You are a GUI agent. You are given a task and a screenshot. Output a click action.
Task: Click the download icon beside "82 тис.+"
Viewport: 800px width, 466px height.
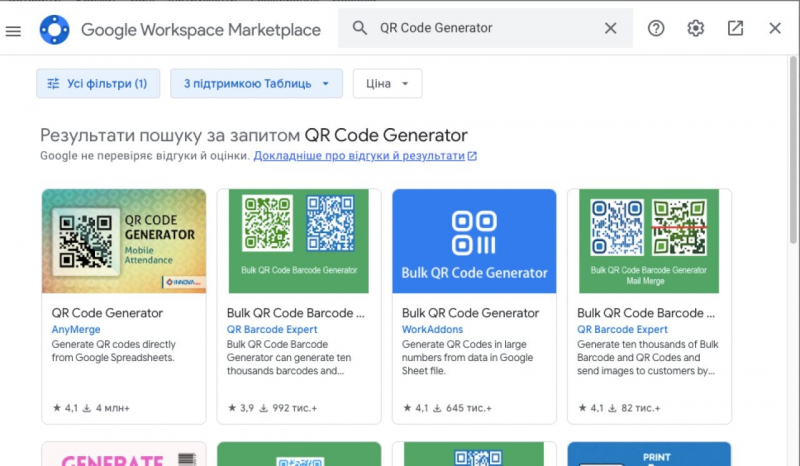click(612, 408)
